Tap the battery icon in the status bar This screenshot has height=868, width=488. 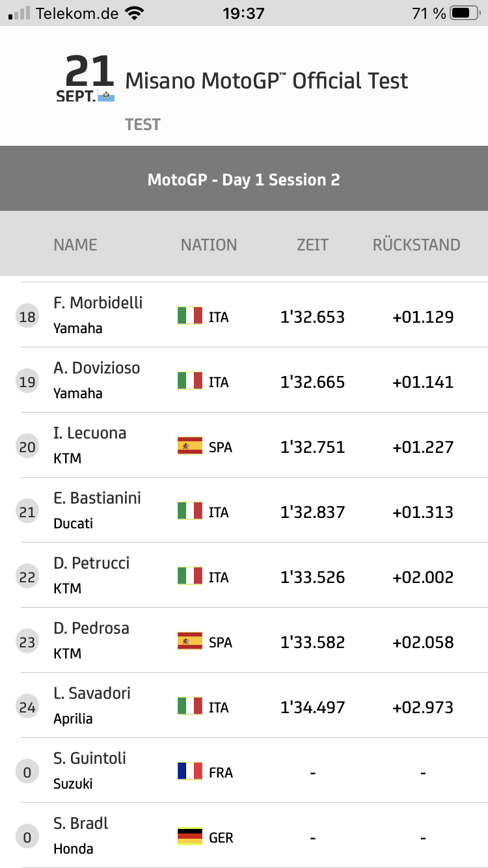coord(464,13)
